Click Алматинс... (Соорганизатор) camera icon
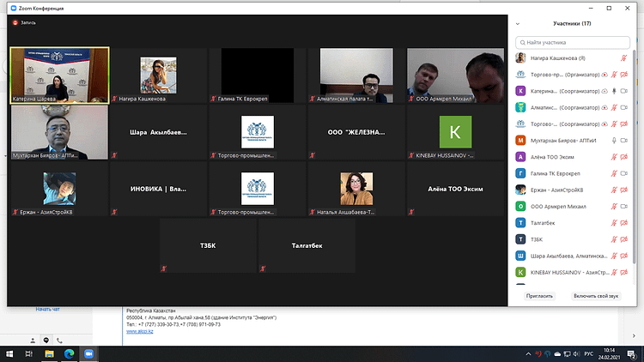The image size is (644, 362). [624, 107]
